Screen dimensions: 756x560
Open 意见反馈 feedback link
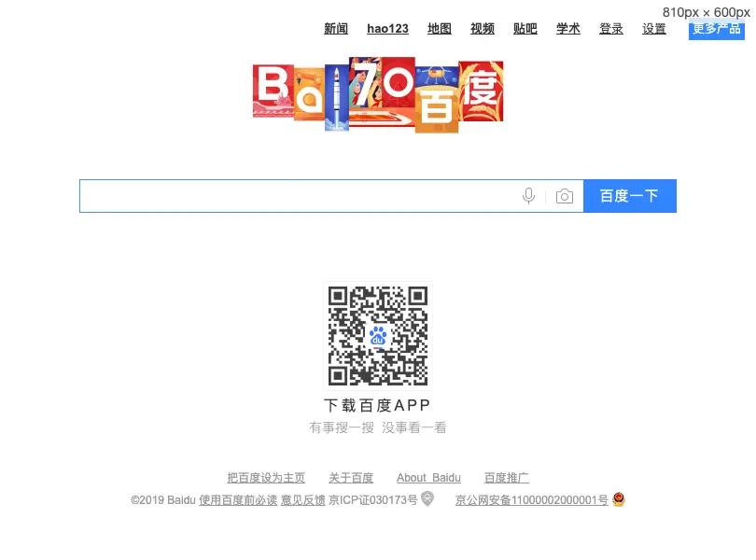click(x=303, y=499)
